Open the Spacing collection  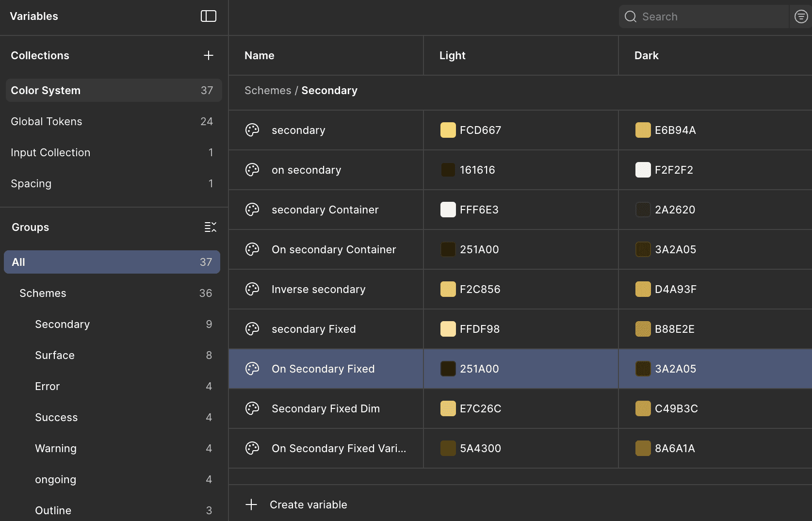(31, 183)
